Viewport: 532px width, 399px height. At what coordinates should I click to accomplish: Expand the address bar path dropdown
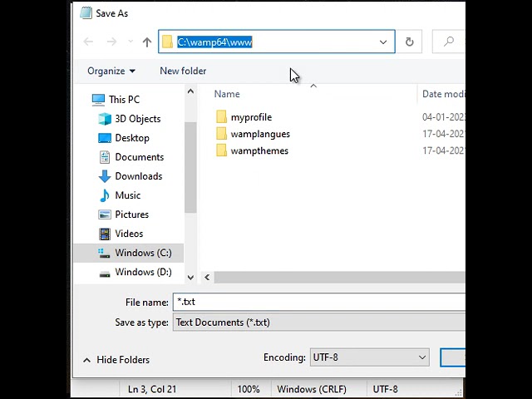[x=383, y=42]
